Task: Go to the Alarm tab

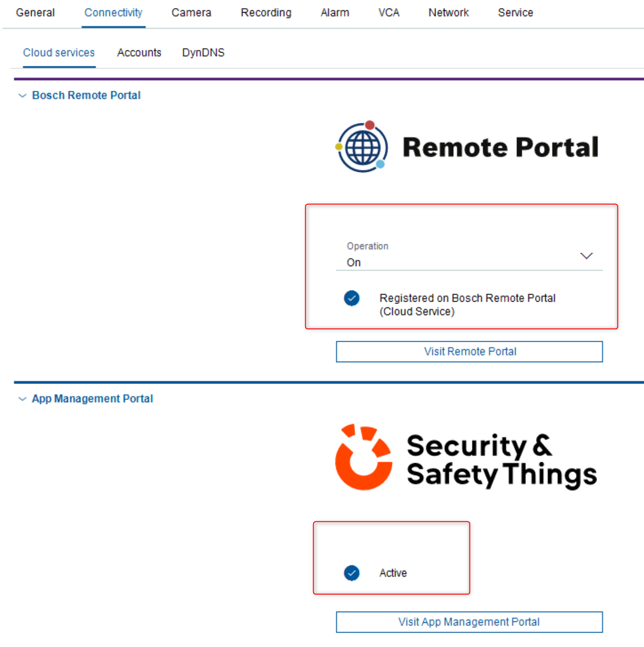Action: 335,13
